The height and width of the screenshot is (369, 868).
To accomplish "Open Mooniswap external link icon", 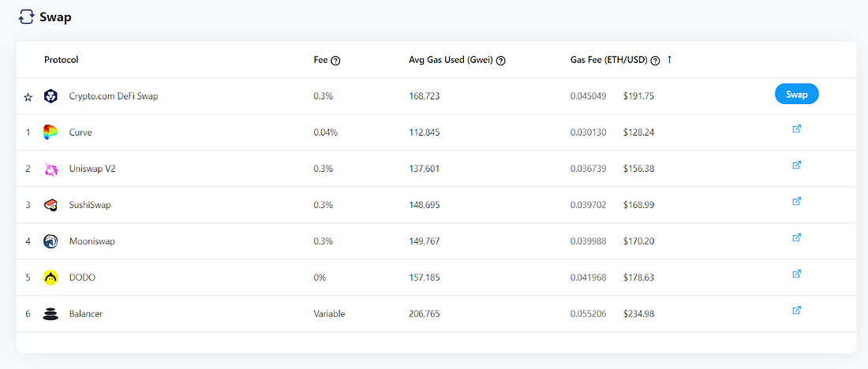I will 797,237.
